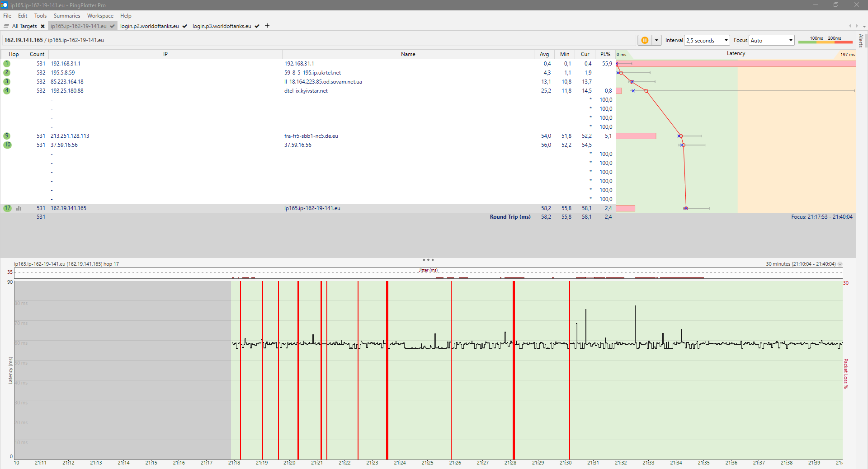Switch to the login.p2.worldoftanks.eu tab

click(x=150, y=26)
